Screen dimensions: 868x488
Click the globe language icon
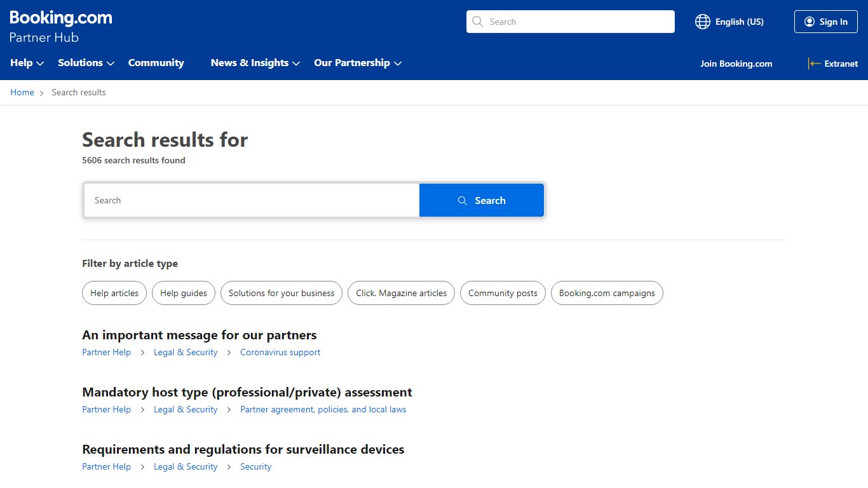point(702,22)
